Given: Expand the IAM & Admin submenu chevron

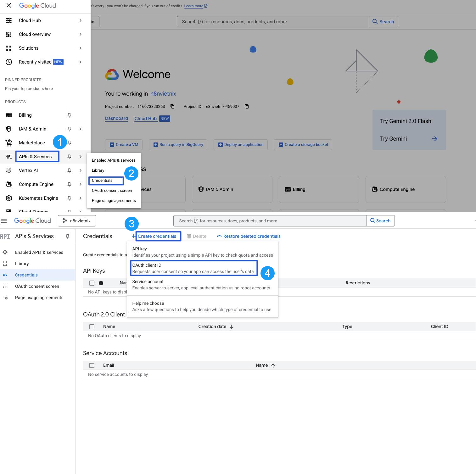Looking at the screenshot, I should click(x=81, y=129).
